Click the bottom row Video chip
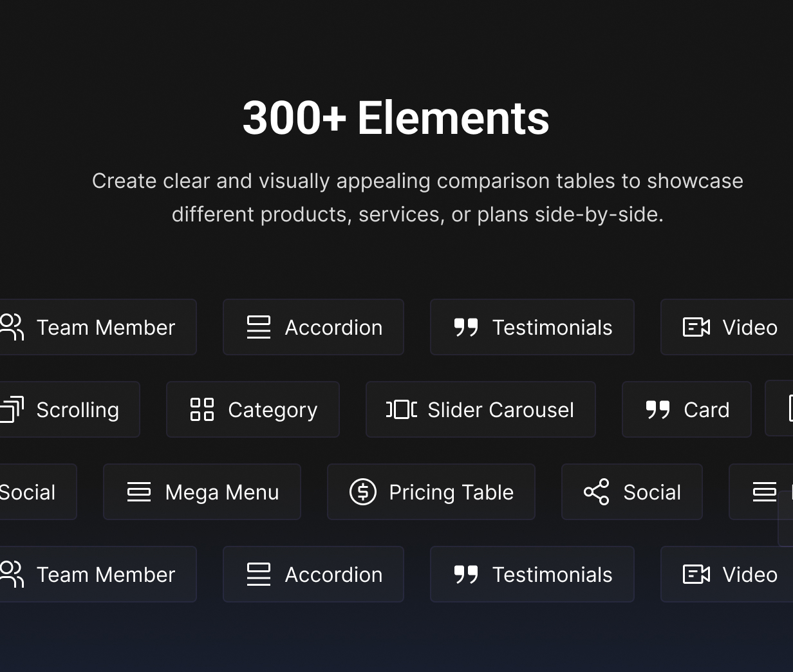 coord(727,574)
